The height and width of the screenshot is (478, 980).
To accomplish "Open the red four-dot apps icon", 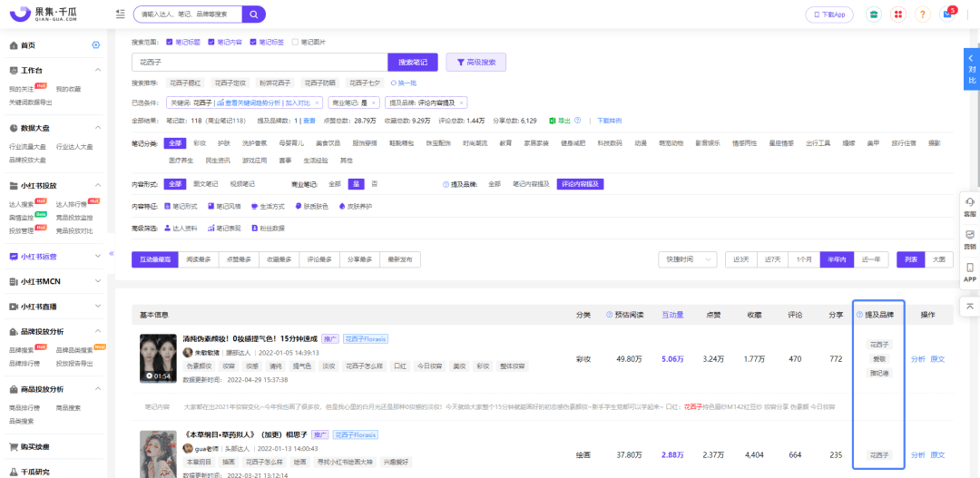I will pyautogui.click(x=898, y=15).
